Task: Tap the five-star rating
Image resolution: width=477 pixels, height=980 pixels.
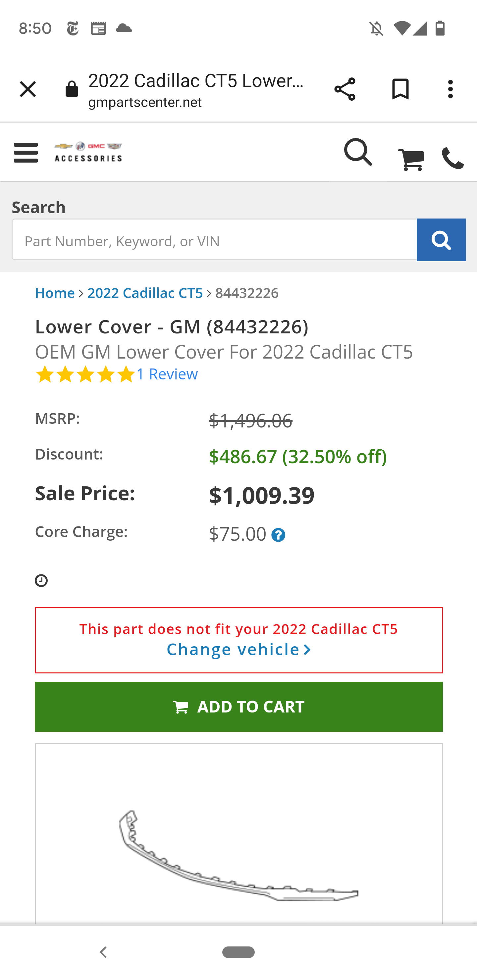Action: 85,375
